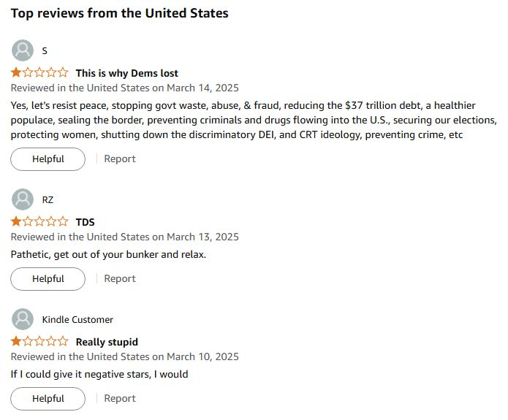Click the March 14, 2025 review date line

125,88
